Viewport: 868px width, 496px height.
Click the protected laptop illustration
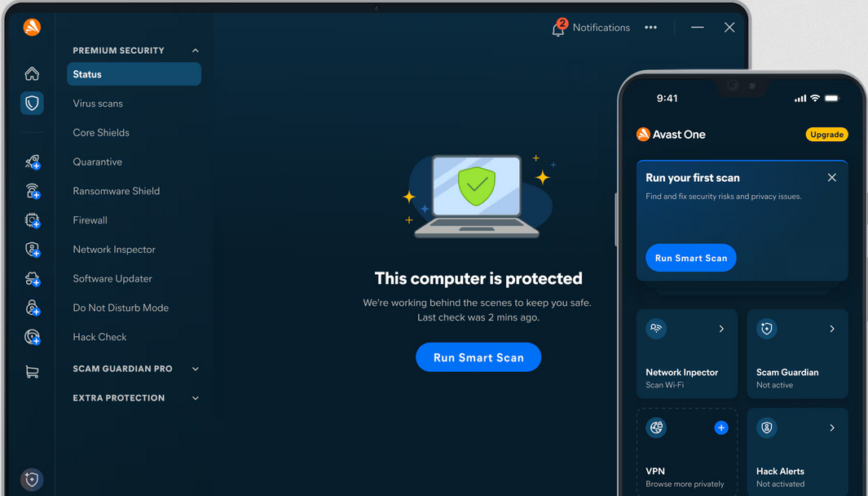478,195
